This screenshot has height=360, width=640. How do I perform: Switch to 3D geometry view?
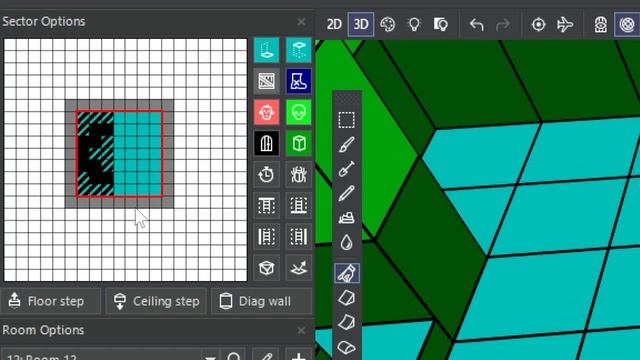[361, 24]
